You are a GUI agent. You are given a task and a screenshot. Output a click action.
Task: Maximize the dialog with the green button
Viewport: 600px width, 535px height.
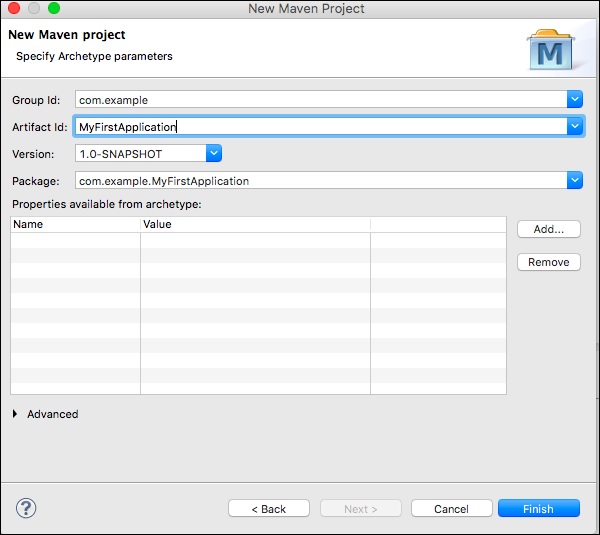click(54, 9)
